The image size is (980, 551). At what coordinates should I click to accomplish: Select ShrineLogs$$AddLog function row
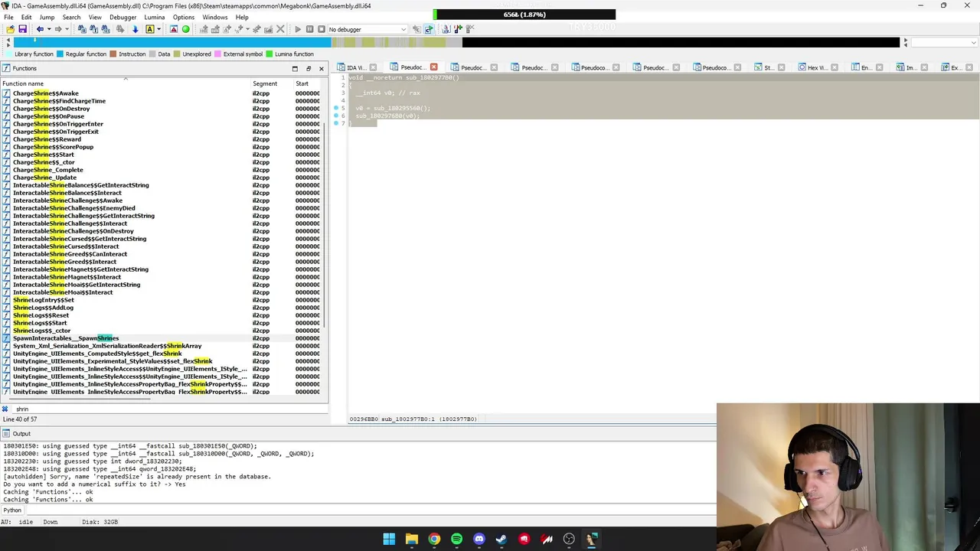pyautogui.click(x=161, y=308)
